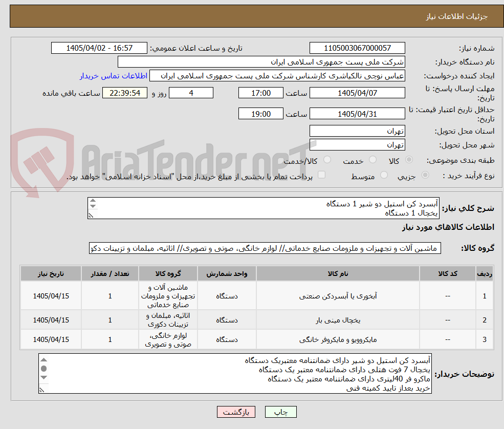Click the تعداد / مقدار column header
Image resolution: width=504 pixels, height=429 pixels.
[x=110, y=274]
